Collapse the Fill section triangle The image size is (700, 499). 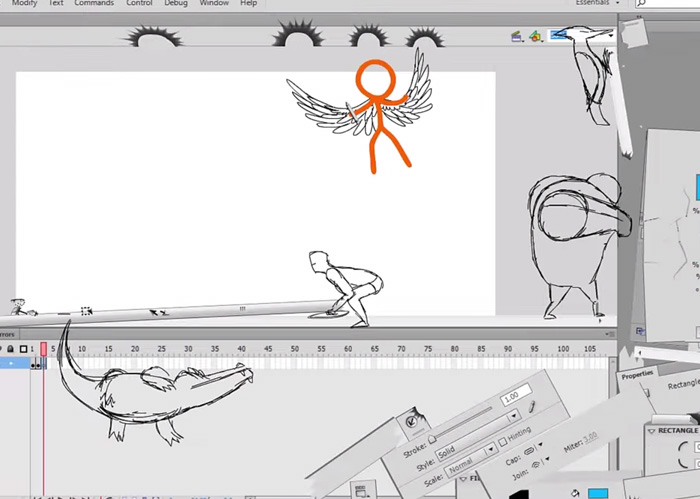pyautogui.click(x=463, y=479)
